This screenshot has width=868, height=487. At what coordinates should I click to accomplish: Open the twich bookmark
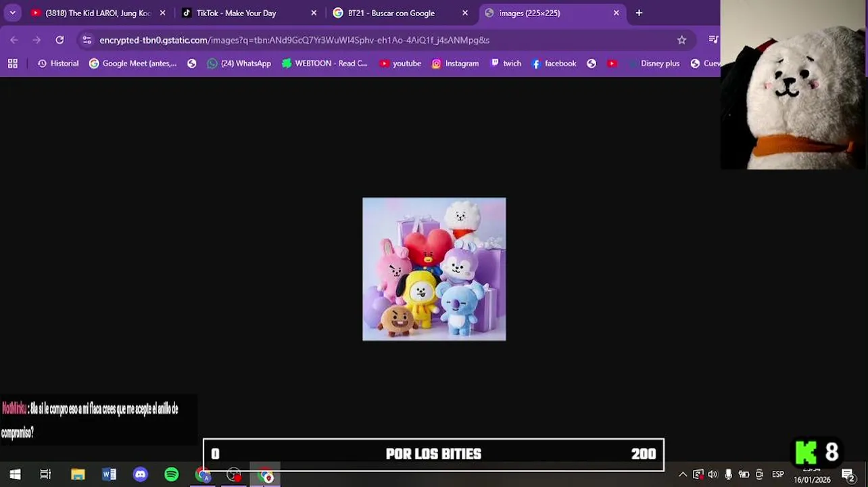(x=506, y=63)
